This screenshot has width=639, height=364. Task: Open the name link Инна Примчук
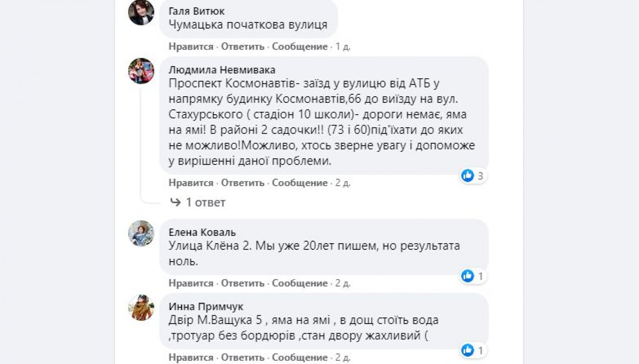coord(206,306)
